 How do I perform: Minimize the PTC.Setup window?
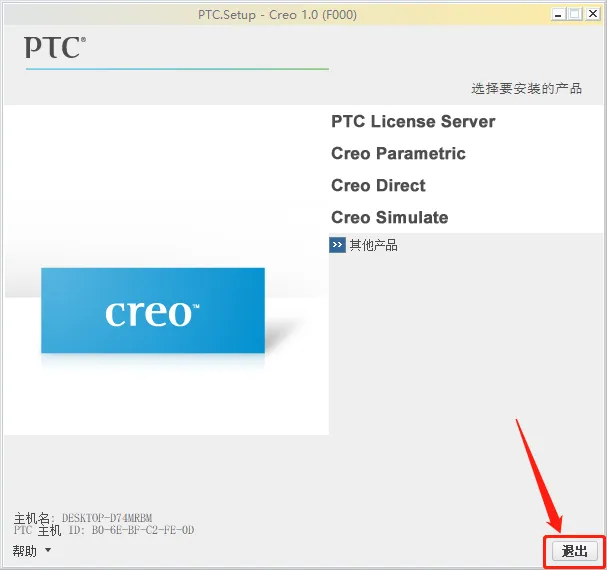tap(558, 15)
